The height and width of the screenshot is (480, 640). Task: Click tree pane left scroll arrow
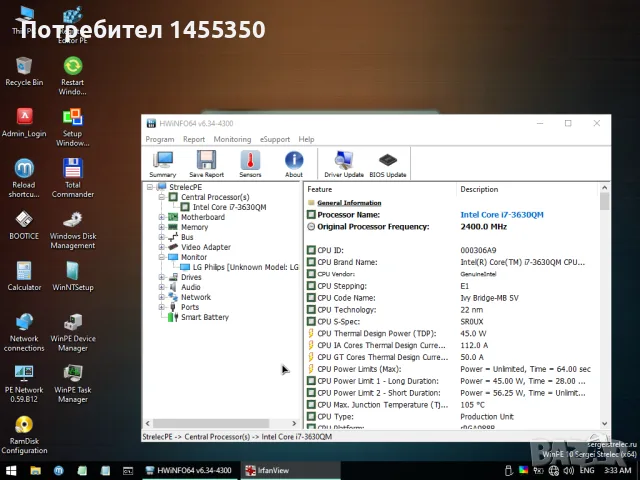click(148, 423)
